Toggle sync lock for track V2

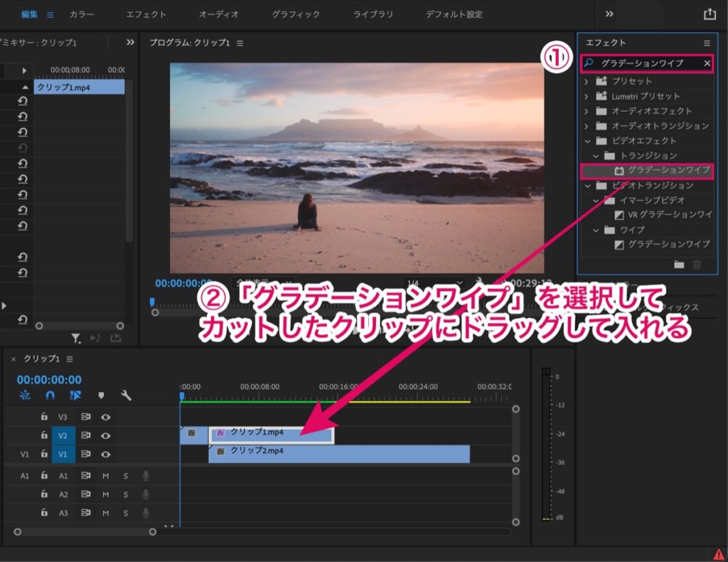(85, 435)
